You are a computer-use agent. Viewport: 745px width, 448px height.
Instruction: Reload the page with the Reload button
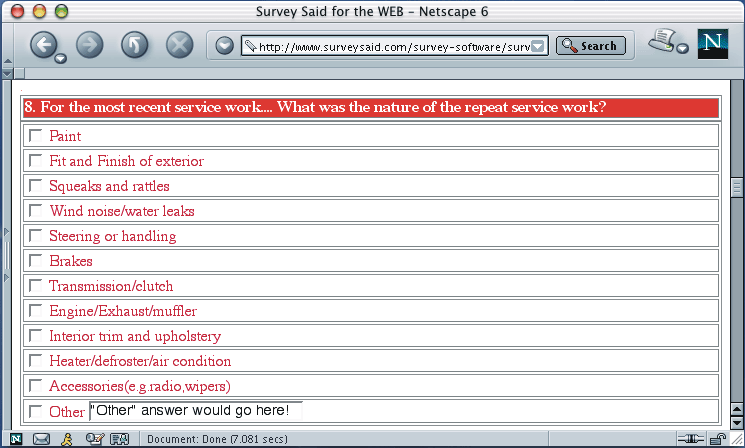134,45
